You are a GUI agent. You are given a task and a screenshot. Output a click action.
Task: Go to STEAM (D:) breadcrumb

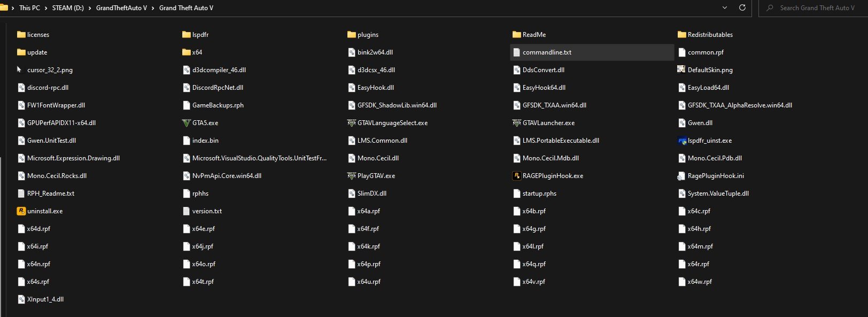tap(68, 8)
